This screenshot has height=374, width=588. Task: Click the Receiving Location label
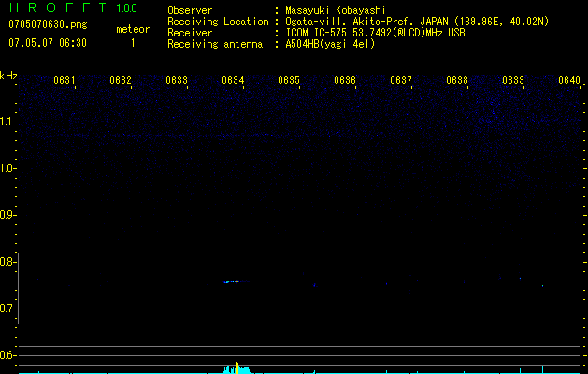click(x=218, y=22)
